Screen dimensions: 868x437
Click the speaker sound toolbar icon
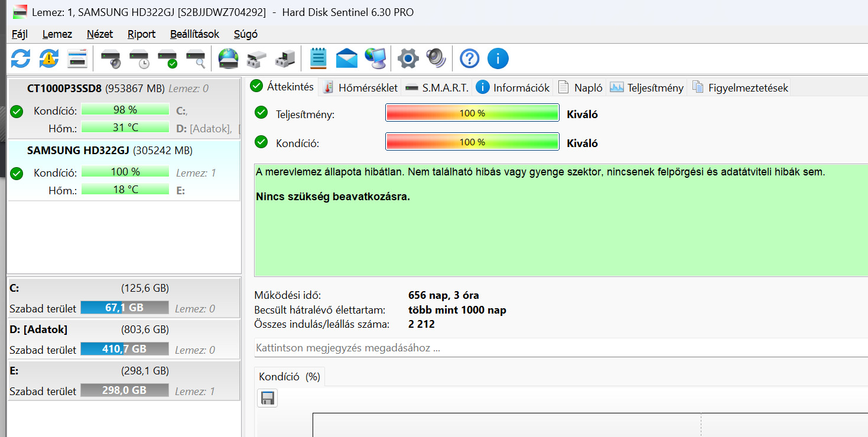[437, 58]
